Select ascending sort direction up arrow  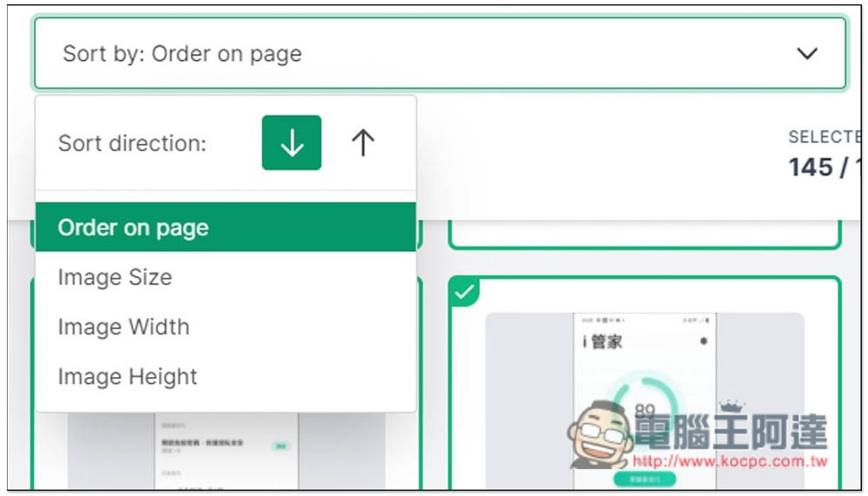363,142
